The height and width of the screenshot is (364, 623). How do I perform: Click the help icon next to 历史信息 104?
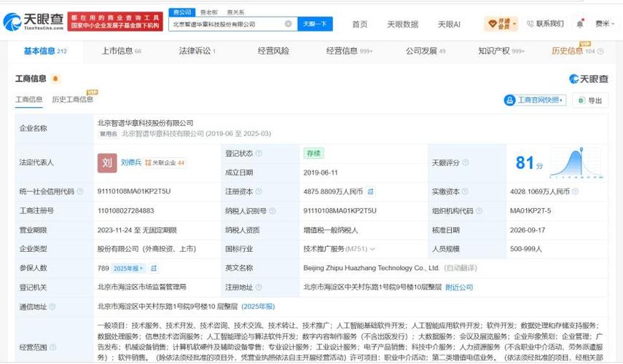(600, 51)
